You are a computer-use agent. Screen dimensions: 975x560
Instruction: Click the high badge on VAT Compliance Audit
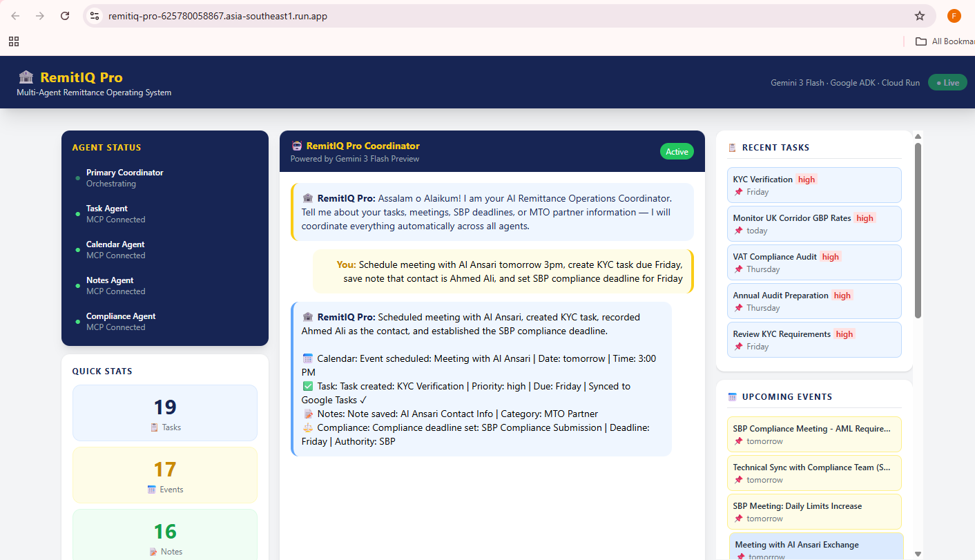point(831,257)
